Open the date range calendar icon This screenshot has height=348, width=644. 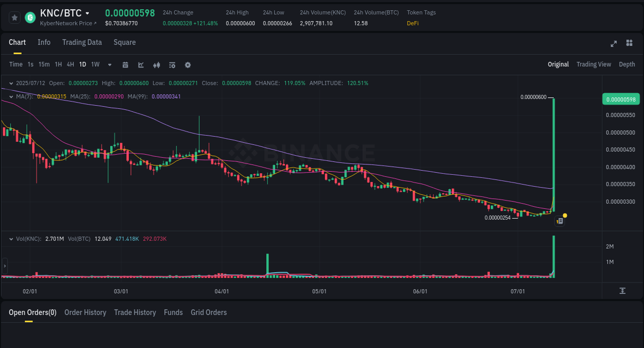pyautogui.click(x=125, y=64)
